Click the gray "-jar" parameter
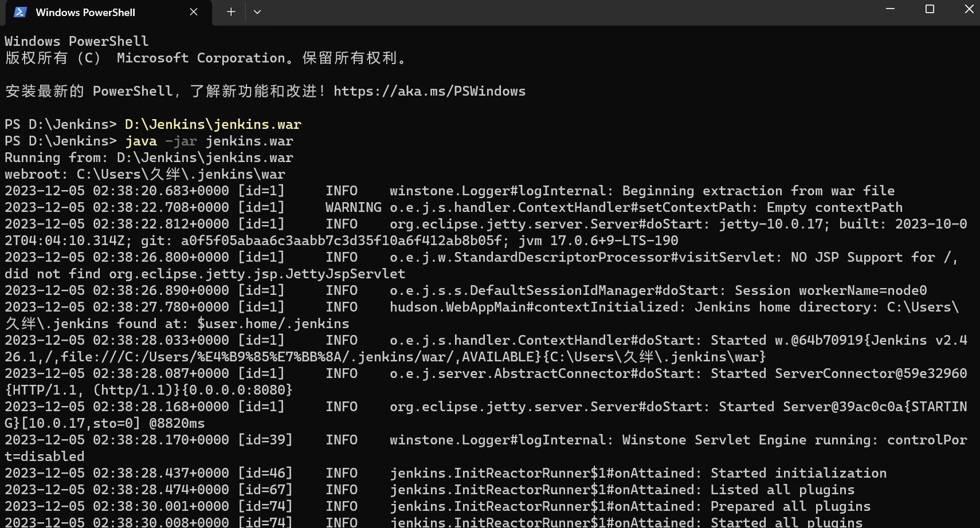Image resolution: width=980 pixels, height=528 pixels. pyautogui.click(x=181, y=141)
